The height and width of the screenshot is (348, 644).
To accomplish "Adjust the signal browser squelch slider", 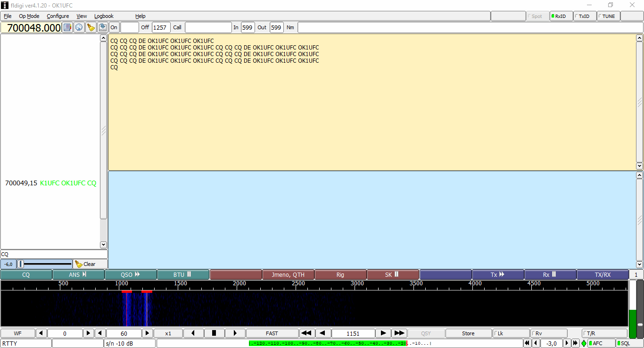I will tap(45, 264).
